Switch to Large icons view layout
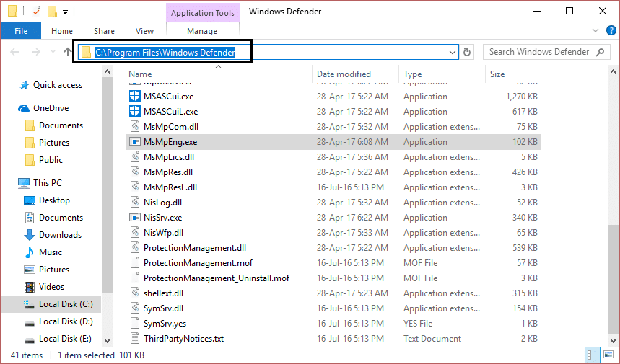The width and height of the screenshot is (620, 364). (608, 355)
